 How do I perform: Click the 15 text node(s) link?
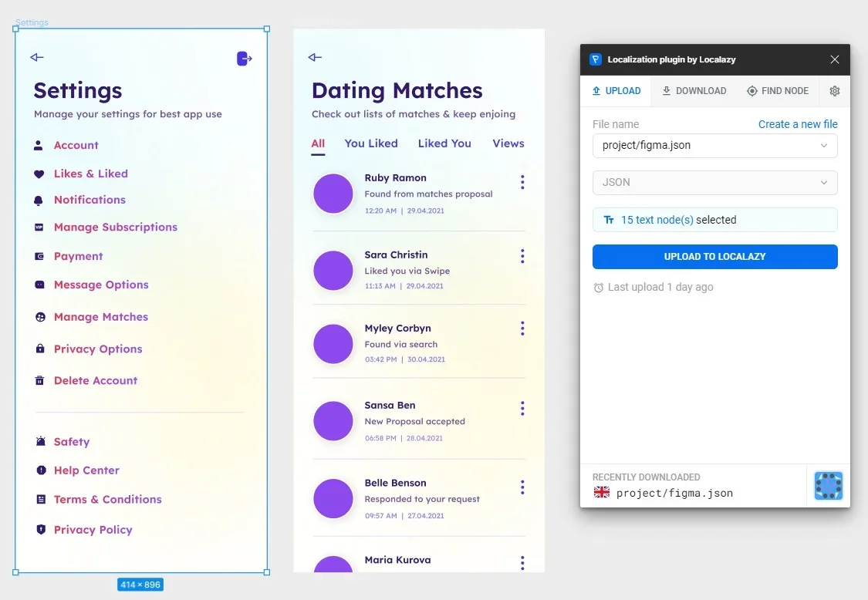tap(657, 220)
